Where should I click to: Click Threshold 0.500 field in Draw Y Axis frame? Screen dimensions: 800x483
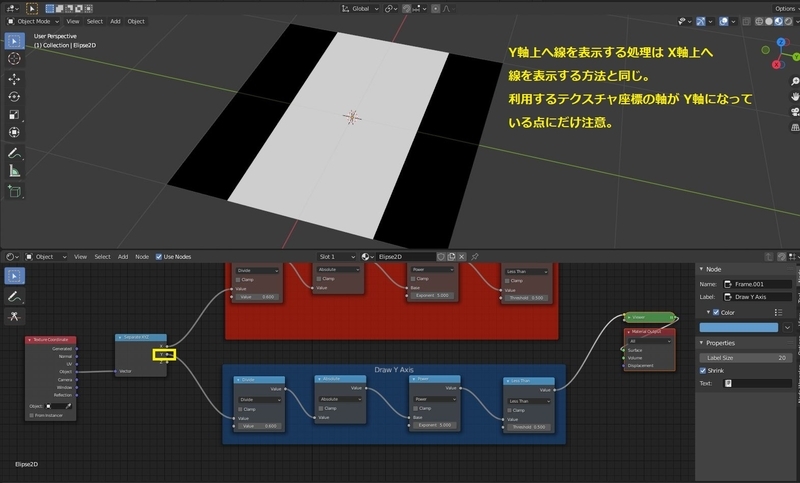(529, 427)
